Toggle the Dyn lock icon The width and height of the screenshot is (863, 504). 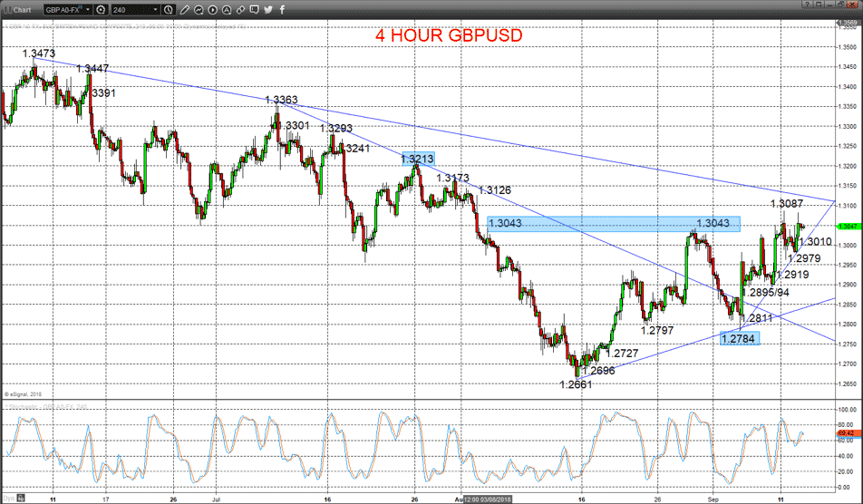[x=21, y=499]
